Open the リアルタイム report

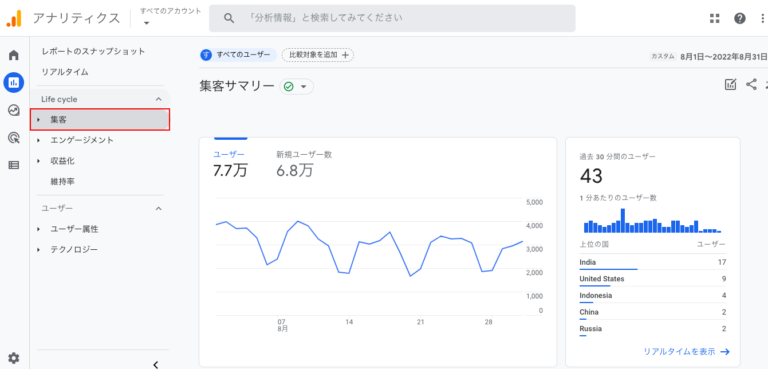click(x=65, y=72)
